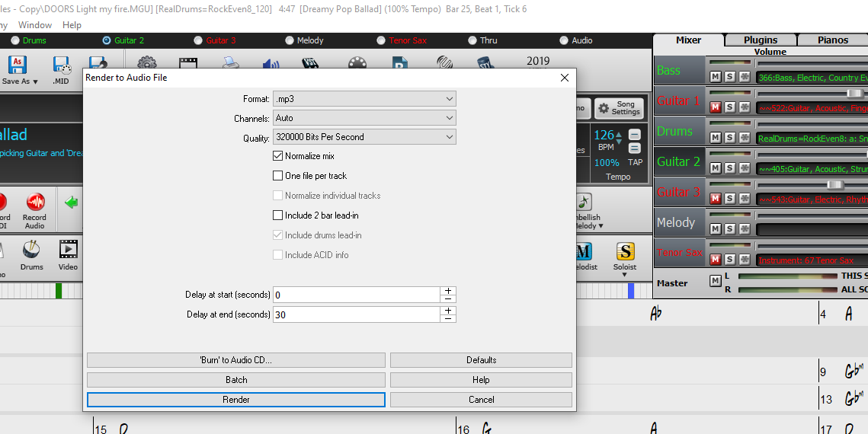Freeze the Guitar 2 track
Screen dimensions: 868x434
(745, 168)
